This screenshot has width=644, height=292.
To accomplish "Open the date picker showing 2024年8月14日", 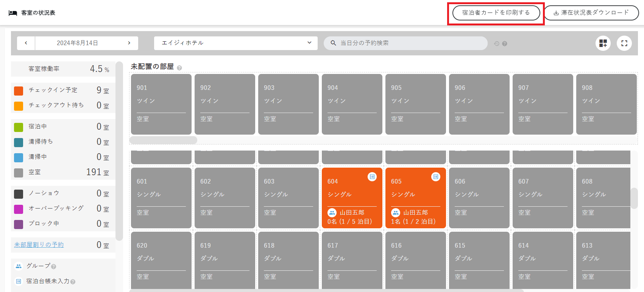I will point(78,43).
